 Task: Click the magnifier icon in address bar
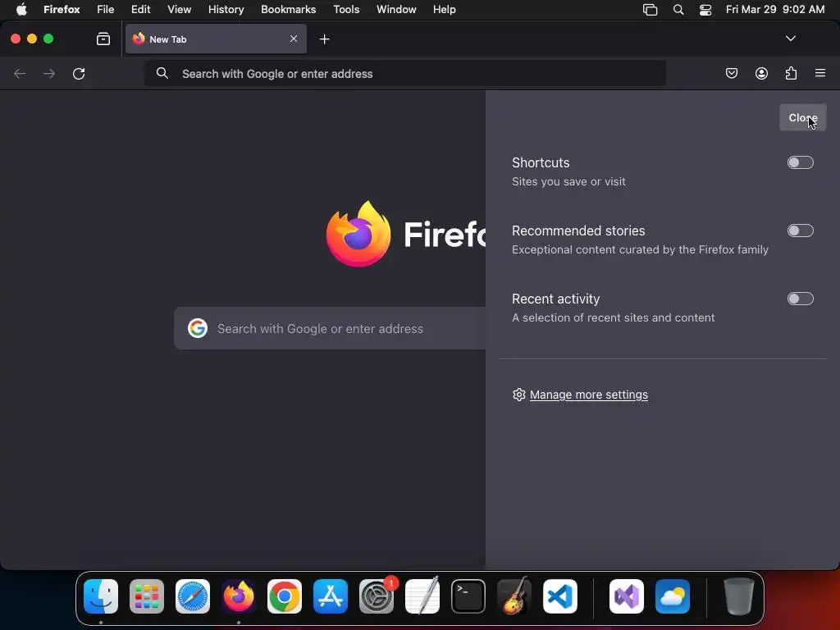click(x=162, y=73)
